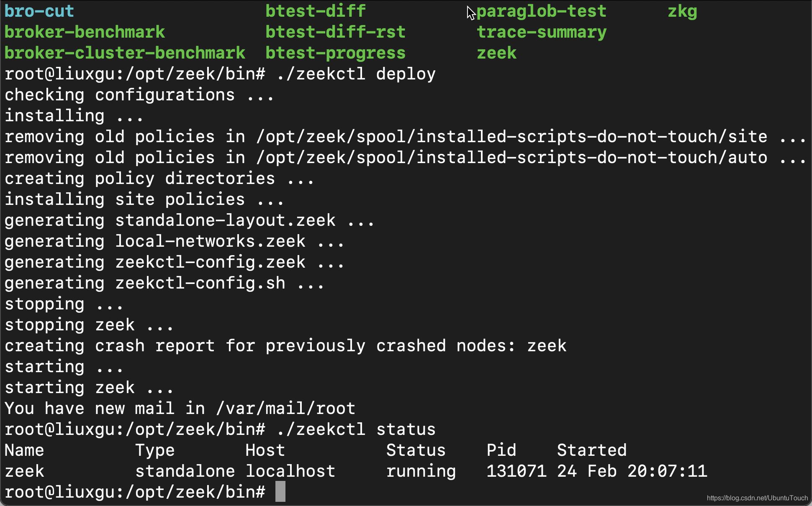Click the running status text
812x506 pixels.
point(421,471)
